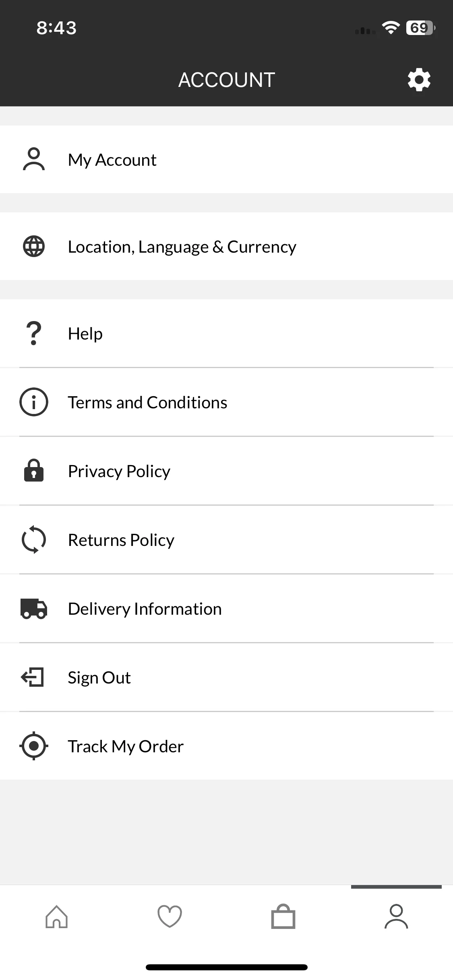Screen dimensions: 453x980
Task: Open My Account
Action: pos(226,159)
